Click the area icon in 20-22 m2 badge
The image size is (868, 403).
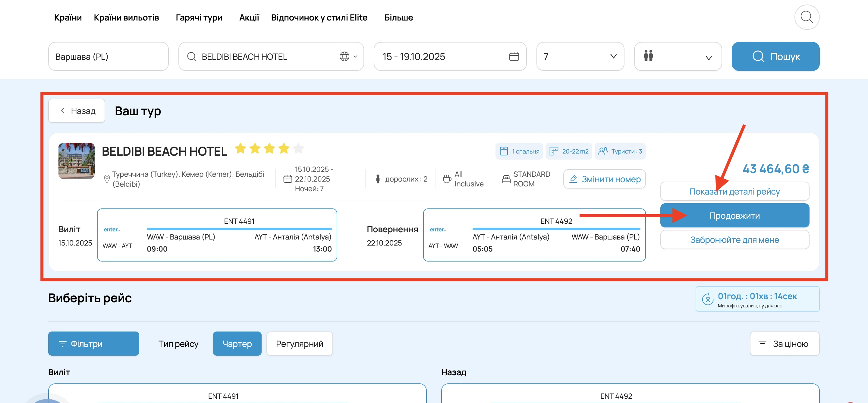(554, 151)
